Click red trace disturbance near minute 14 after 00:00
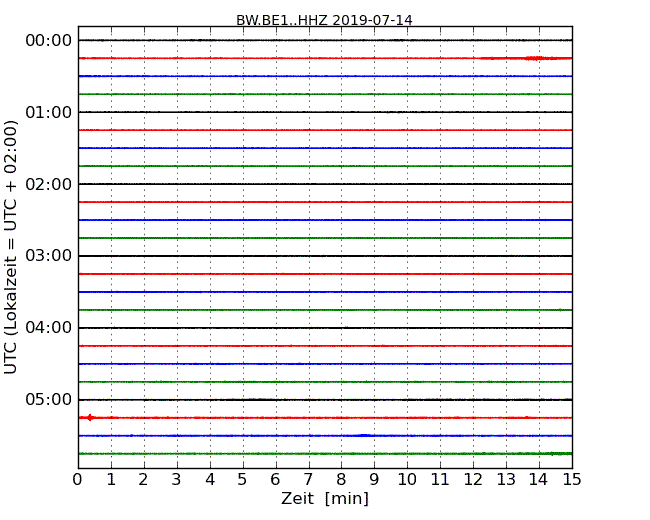650x520 pixels. (x=536, y=58)
